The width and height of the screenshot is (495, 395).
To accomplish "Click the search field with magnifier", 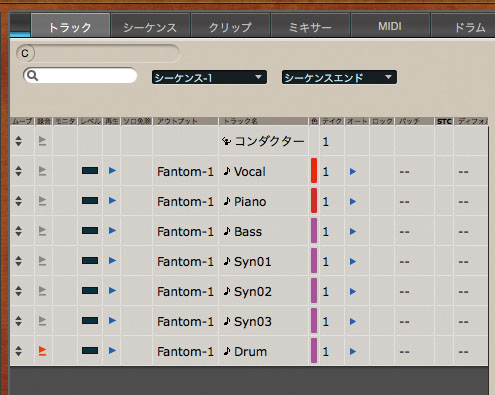I will (80, 76).
